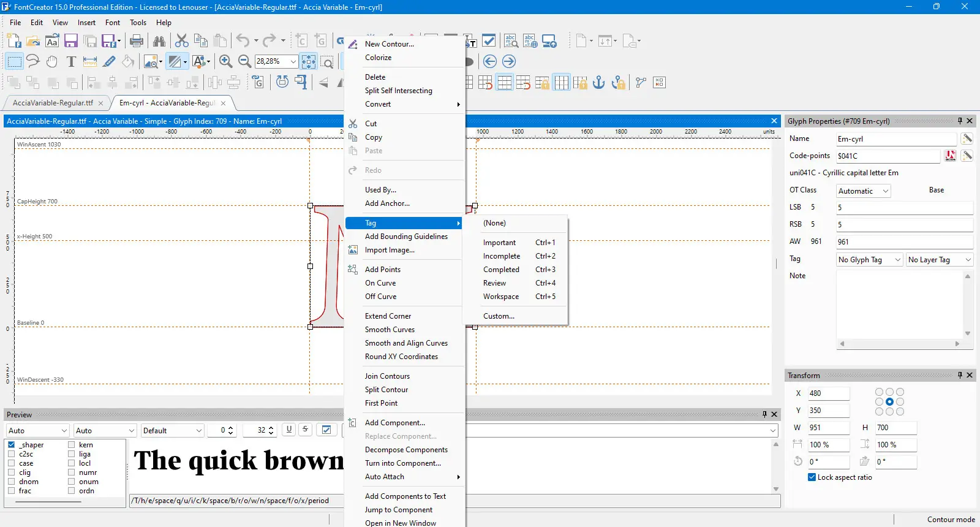This screenshot has width=980, height=527.
Task: Click the feature list horizontal scrollbar
Action: tap(49, 501)
